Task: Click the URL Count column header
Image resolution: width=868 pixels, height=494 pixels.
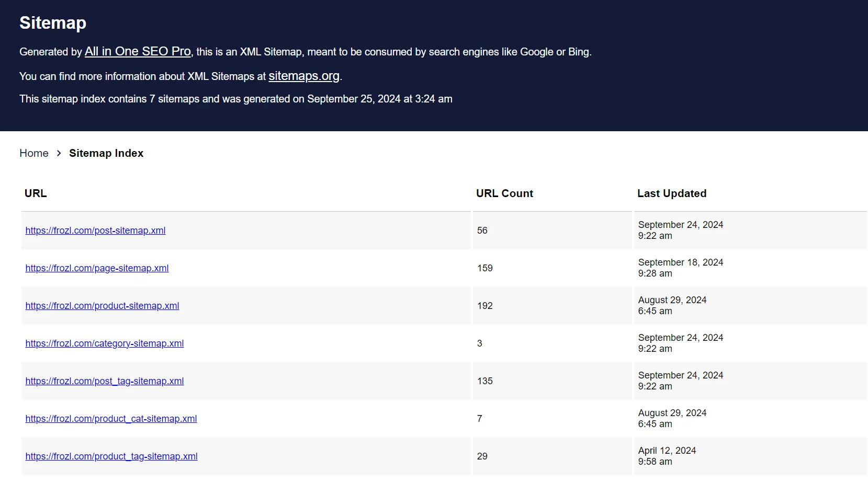Action: point(504,193)
